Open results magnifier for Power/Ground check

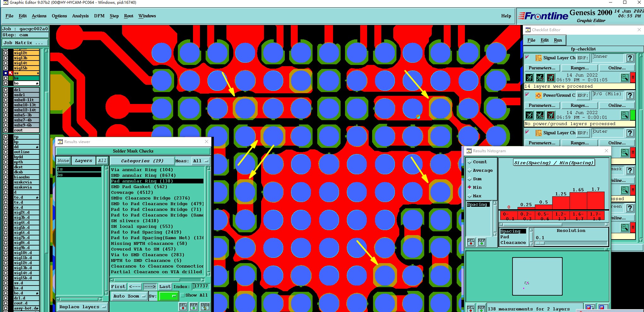(x=625, y=115)
